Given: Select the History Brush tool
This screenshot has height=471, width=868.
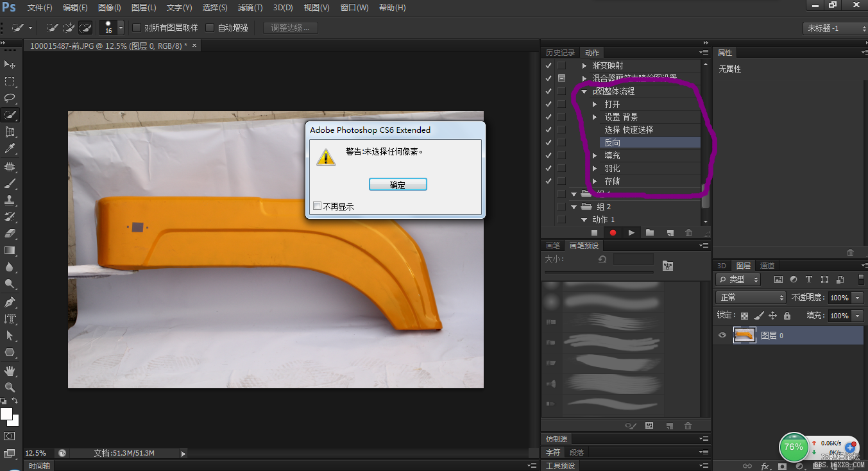Looking at the screenshot, I should (x=10, y=217).
